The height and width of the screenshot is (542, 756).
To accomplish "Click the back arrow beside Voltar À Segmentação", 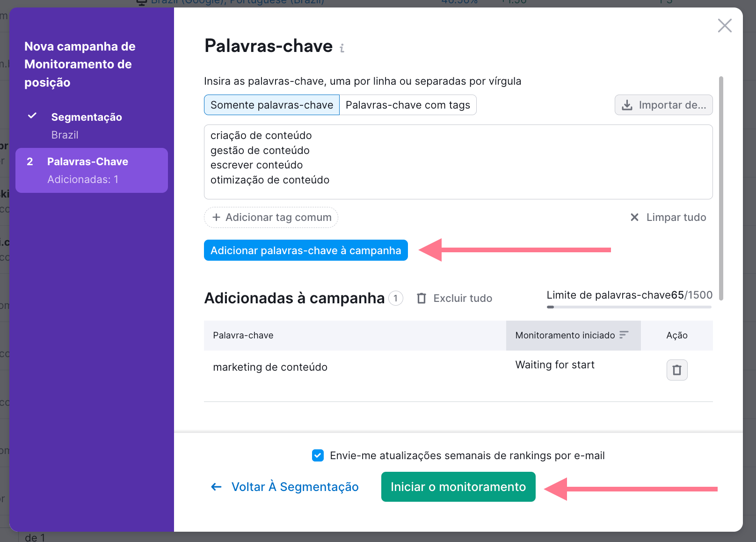I will [216, 487].
